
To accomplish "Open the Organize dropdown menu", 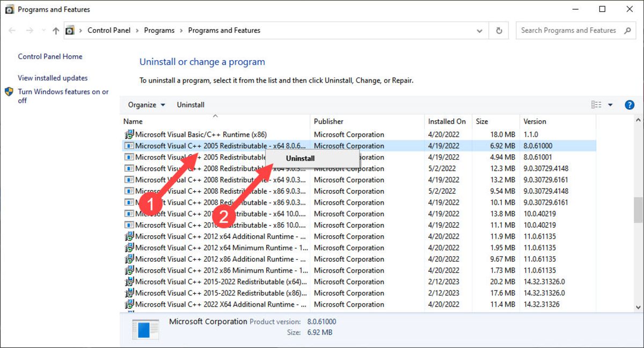I will pyautogui.click(x=147, y=105).
